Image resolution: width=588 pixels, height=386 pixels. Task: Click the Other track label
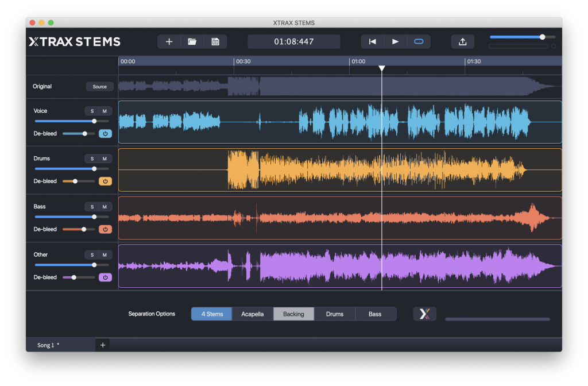[x=41, y=254]
